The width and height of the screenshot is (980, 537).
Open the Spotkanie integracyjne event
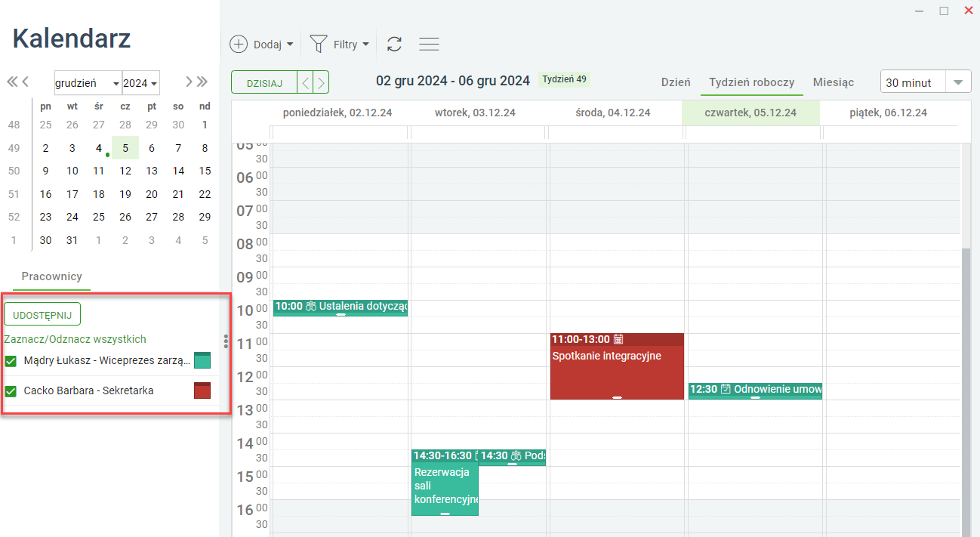(x=617, y=366)
